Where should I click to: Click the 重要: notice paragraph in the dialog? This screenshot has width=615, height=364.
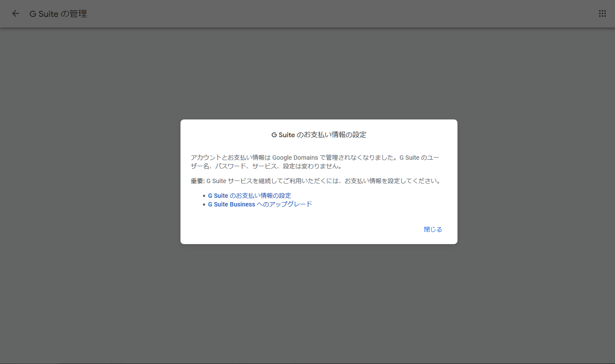click(316, 181)
